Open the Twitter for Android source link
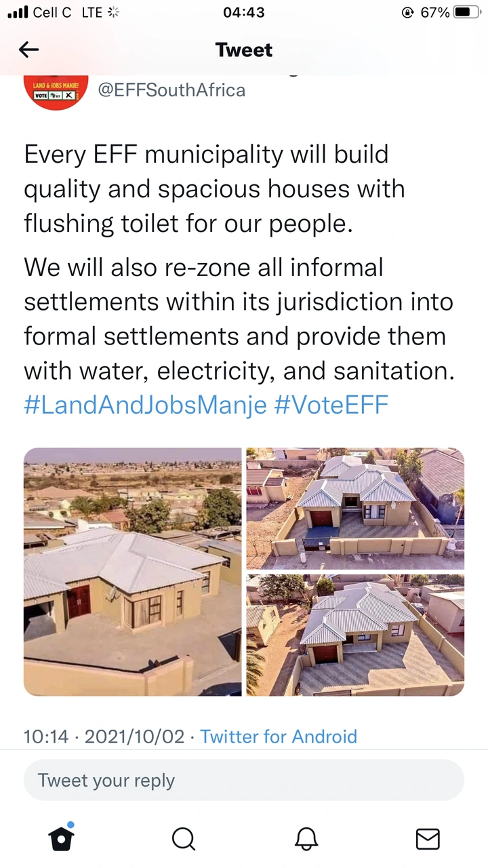The height and width of the screenshot is (868, 488). (279, 736)
